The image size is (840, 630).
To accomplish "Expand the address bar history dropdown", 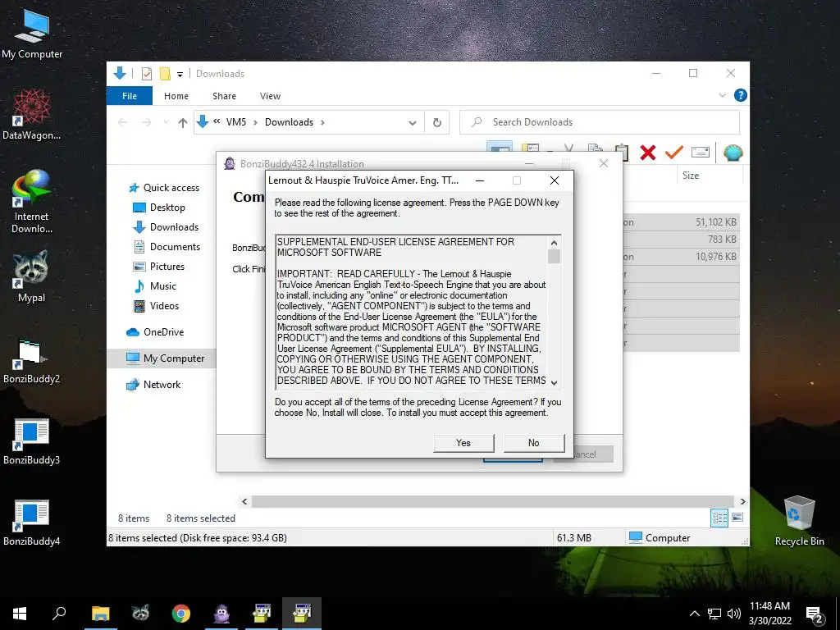I will 412,123.
